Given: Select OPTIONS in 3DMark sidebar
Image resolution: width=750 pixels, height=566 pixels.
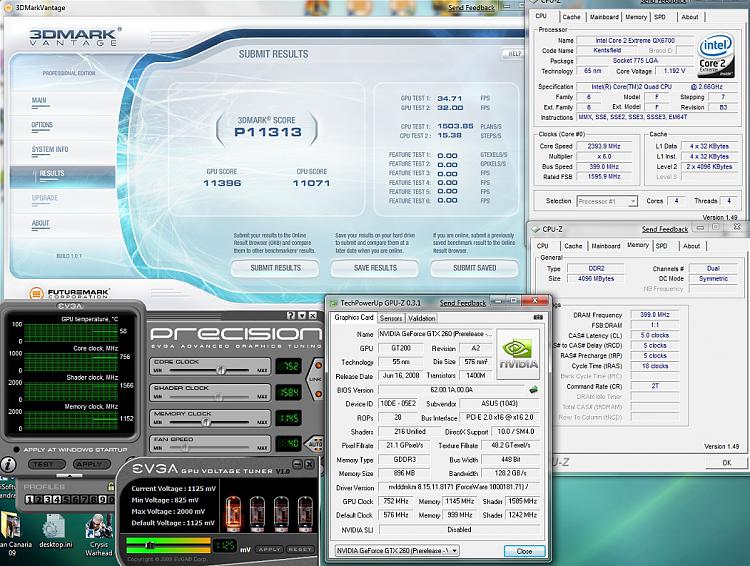Looking at the screenshot, I should [42, 125].
